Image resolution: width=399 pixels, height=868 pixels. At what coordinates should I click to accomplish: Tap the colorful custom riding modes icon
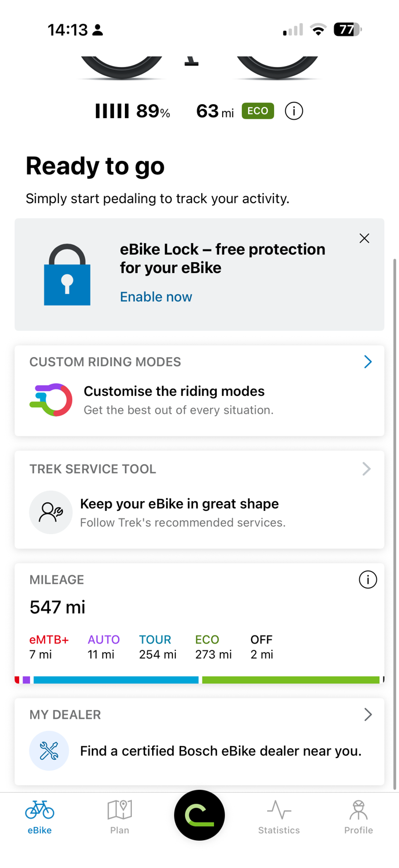tap(51, 400)
